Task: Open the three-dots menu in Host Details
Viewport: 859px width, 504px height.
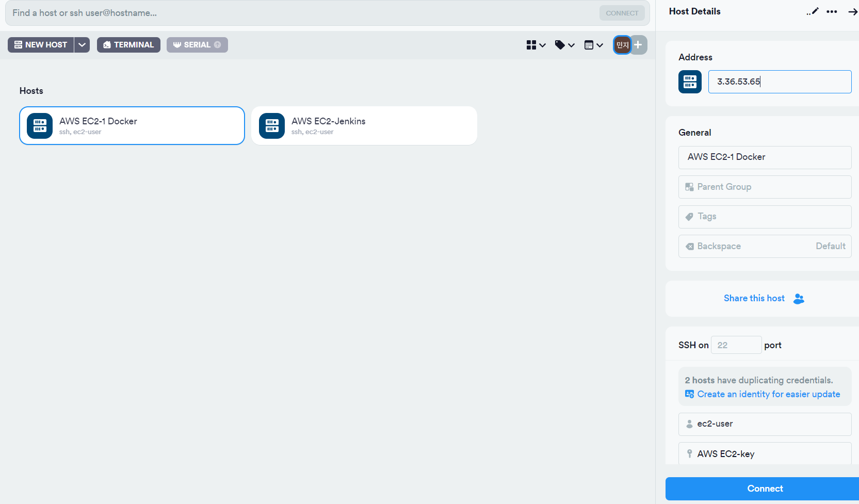Action: point(832,11)
